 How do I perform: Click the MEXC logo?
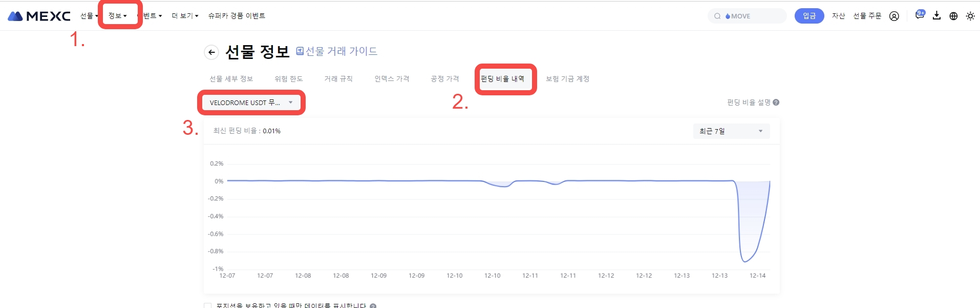coord(39,16)
